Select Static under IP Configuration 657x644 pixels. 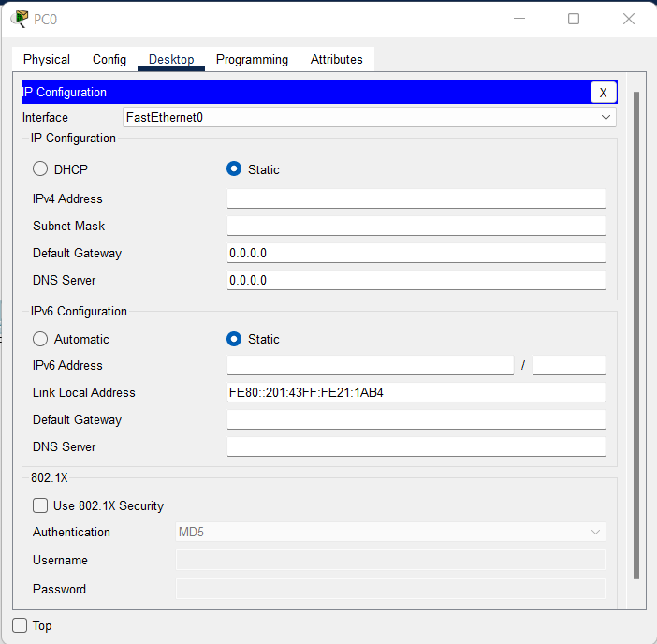tap(234, 169)
